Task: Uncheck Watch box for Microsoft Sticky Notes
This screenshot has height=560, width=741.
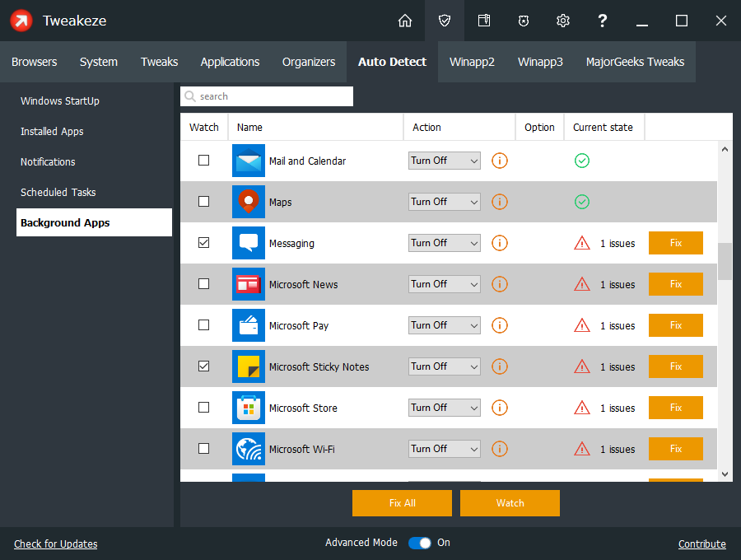Action: point(203,366)
